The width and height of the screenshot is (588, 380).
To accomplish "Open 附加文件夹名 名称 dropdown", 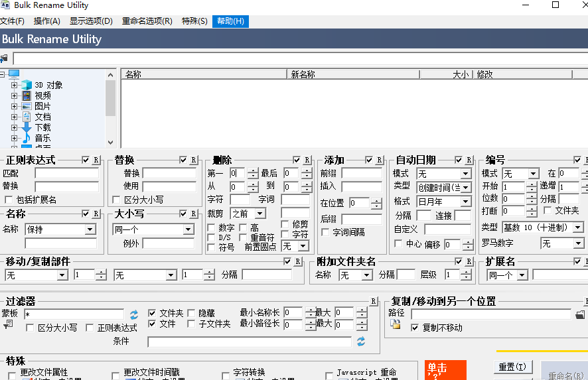I will (366, 275).
